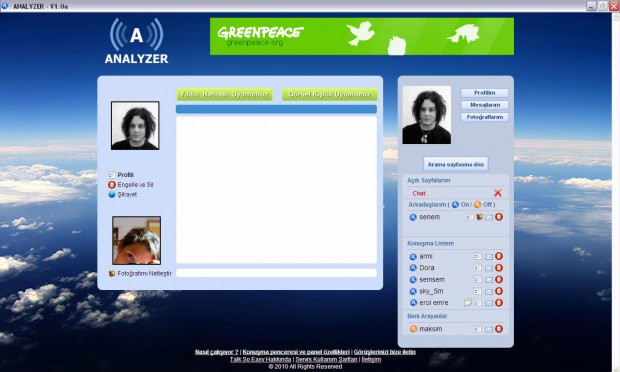Image resolution: width=620 pixels, height=372 pixels.
Task: Select maksim in Beni Arayanlar
Action: [431, 329]
